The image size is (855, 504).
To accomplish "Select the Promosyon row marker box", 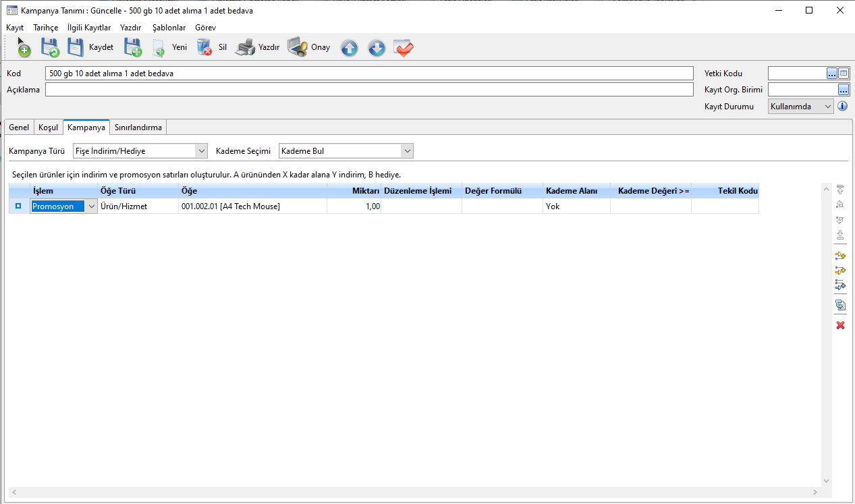I will pos(18,206).
